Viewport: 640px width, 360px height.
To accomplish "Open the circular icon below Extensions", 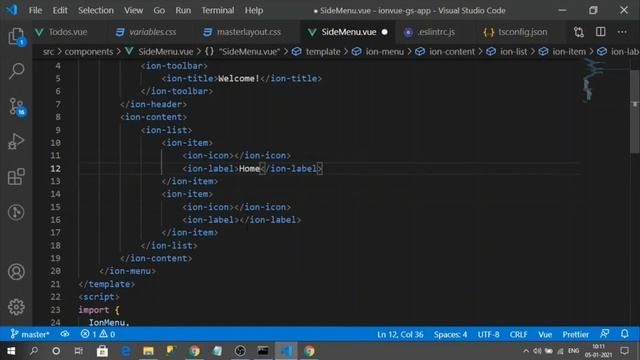I will point(16,212).
